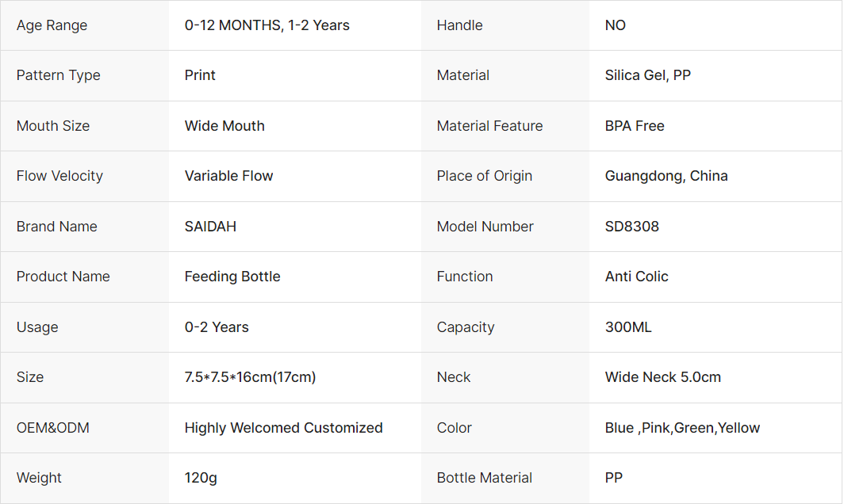Screen dimensions: 844x504
Task: Click the Age Range label cell
Action: 52,25
